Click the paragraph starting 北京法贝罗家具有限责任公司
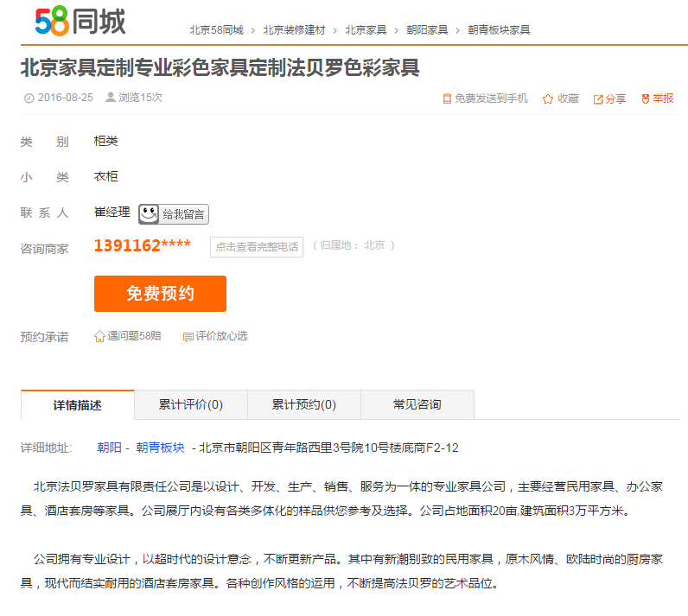The width and height of the screenshot is (688, 616). pyautogui.click(x=341, y=499)
